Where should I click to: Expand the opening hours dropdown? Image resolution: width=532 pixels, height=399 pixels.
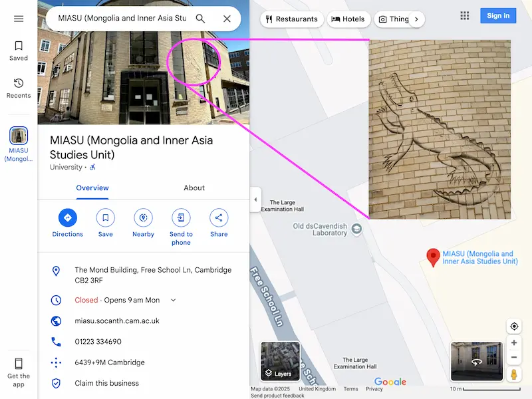174,301
